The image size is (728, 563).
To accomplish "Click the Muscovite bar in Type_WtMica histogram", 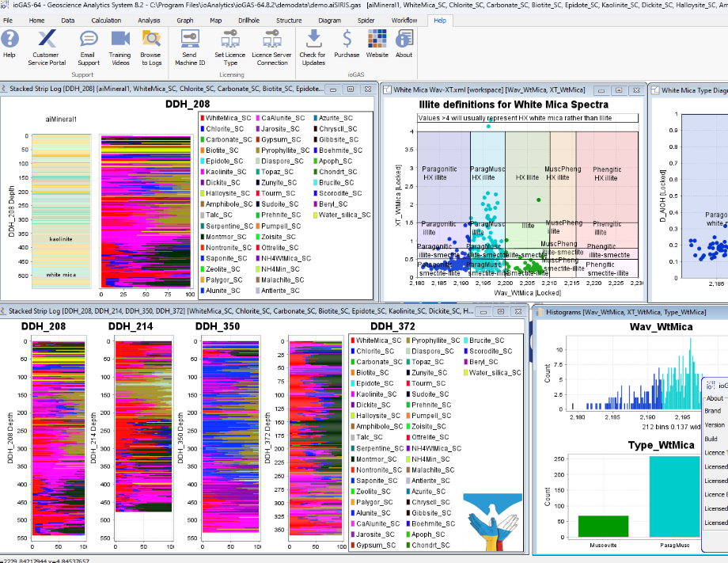I will [x=603, y=527].
